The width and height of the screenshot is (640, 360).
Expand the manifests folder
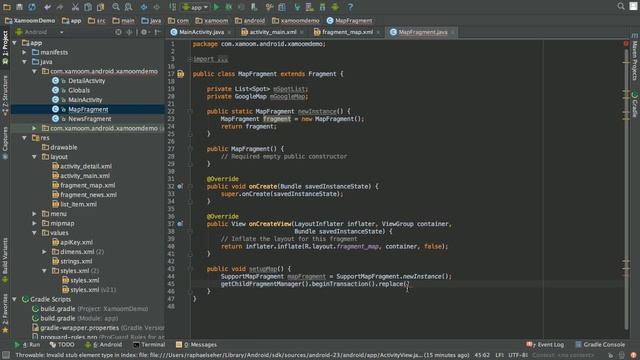coord(24,52)
